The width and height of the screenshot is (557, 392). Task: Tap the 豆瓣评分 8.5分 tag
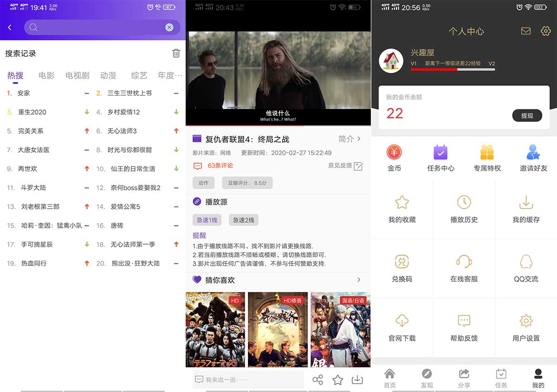click(x=247, y=183)
